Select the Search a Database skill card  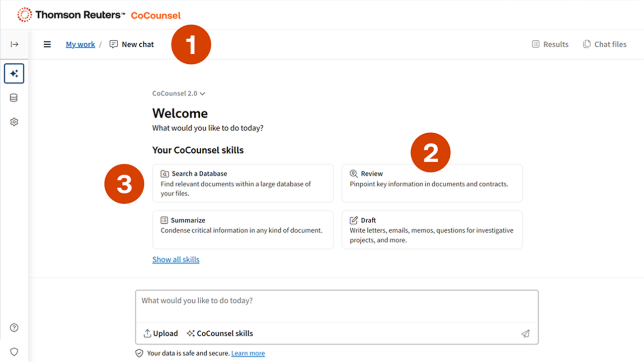(x=243, y=184)
